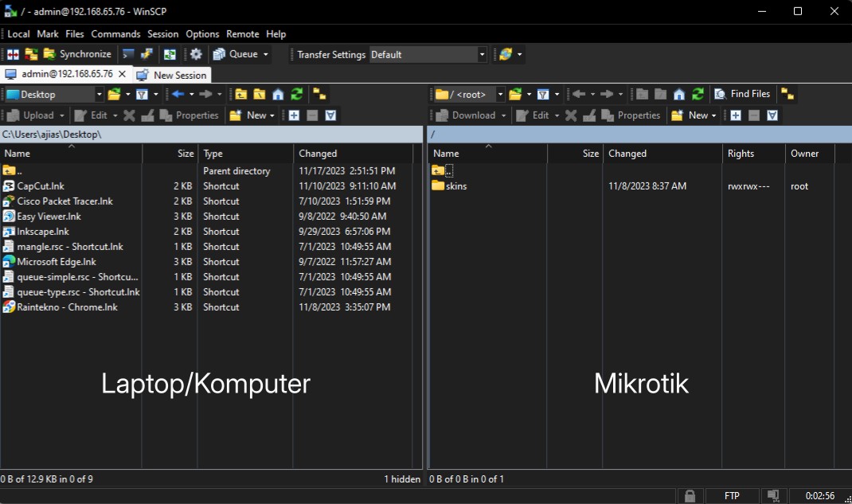
Task: Open the Preferences gear icon
Action: (196, 54)
